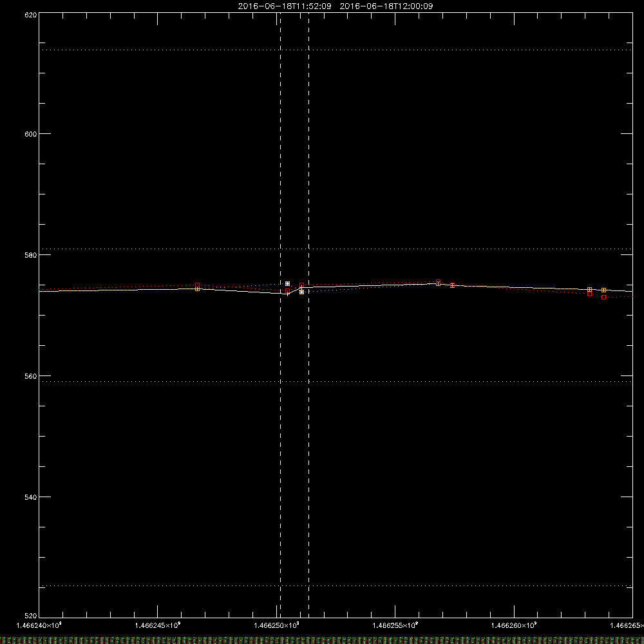Click the x-axis label 1.466250×10⁹
Viewport: 644px width, 644px height.
coord(276,625)
